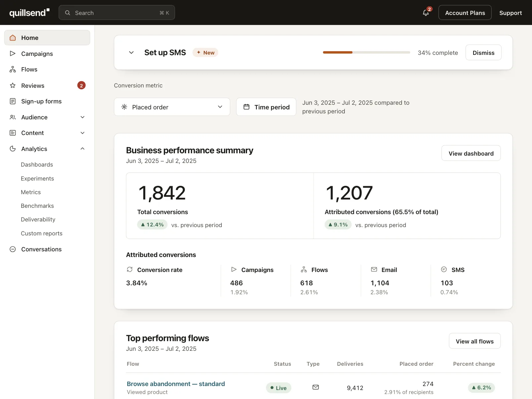Click the Flows icon in attributed conversions
This screenshot has width=532, height=399.
point(304,269)
